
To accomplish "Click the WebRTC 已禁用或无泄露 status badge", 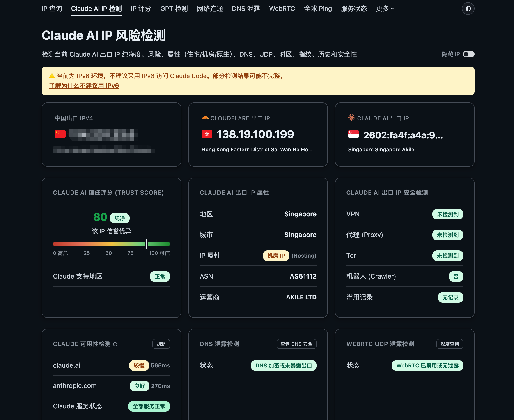I will pos(427,365).
